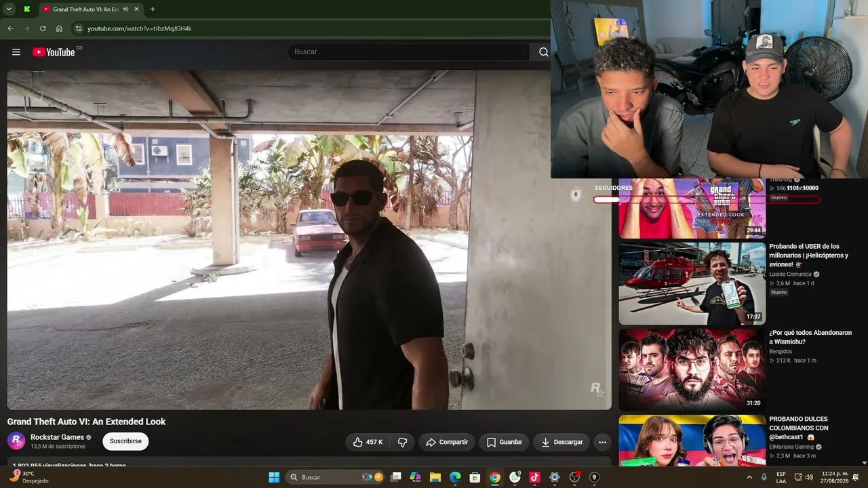868x488 pixels.
Task: Reload the page with the refresh icon
Action: pyautogui.click(x=43, y=28)
